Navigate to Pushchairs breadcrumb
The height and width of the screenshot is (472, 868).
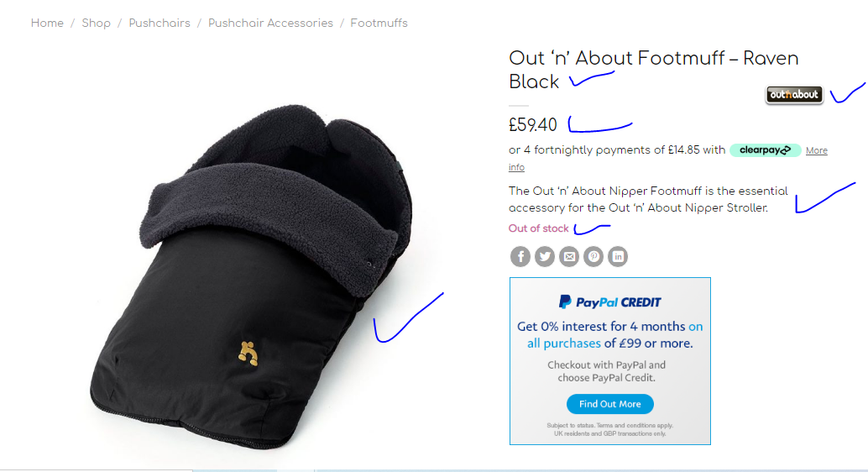(159, 24)
